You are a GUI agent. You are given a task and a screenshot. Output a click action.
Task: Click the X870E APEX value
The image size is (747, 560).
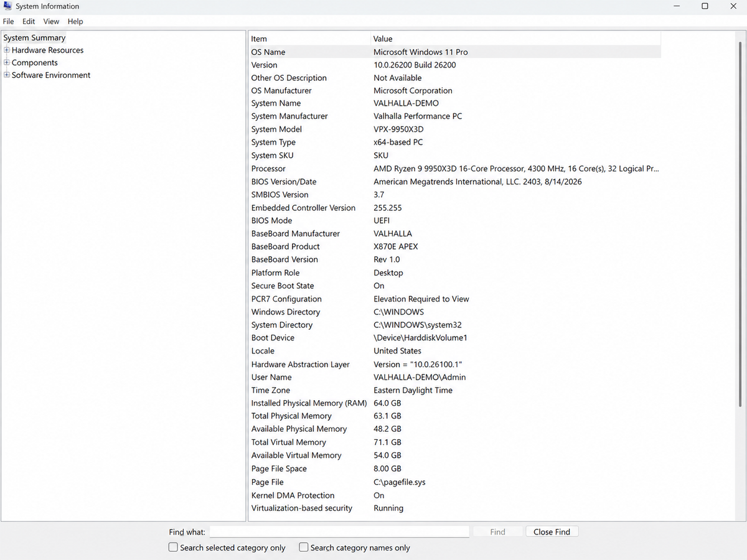coord(396,246)
